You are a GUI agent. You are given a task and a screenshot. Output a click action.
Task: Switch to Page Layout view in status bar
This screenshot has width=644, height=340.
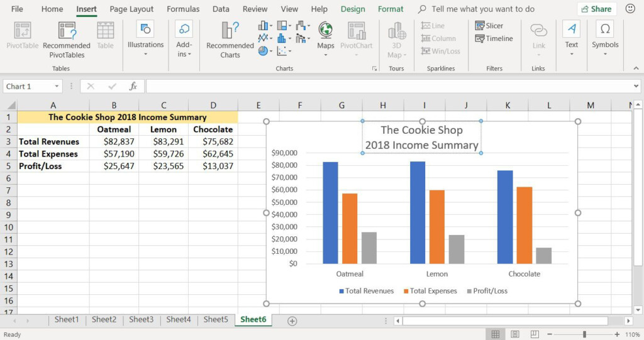point(515,334)
